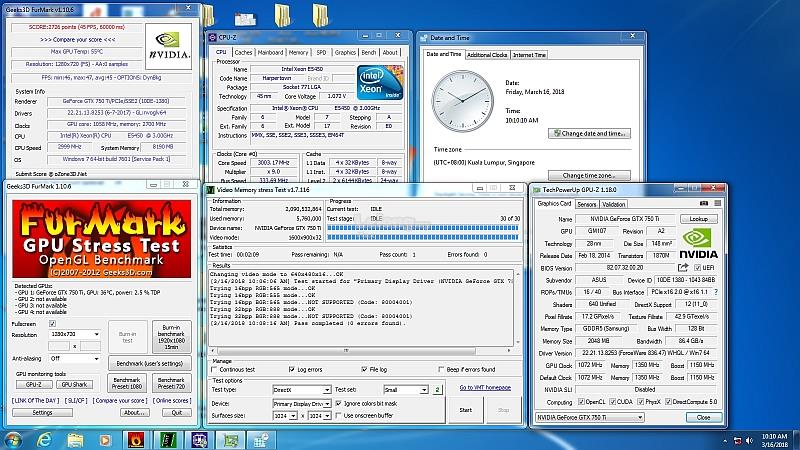Image resolution: width=800 pixels, height=450 pixels.
Task: Click Change time zone button
Action: 589,175
